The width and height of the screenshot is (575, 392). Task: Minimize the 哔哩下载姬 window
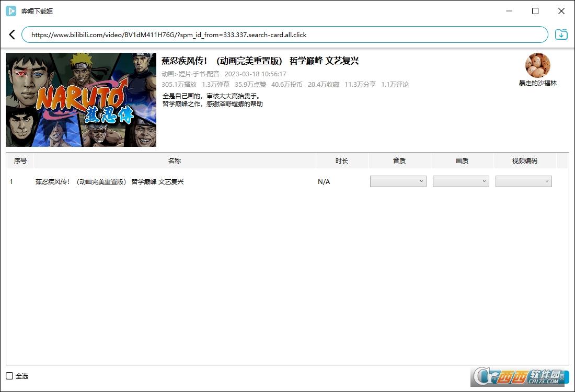509,11
